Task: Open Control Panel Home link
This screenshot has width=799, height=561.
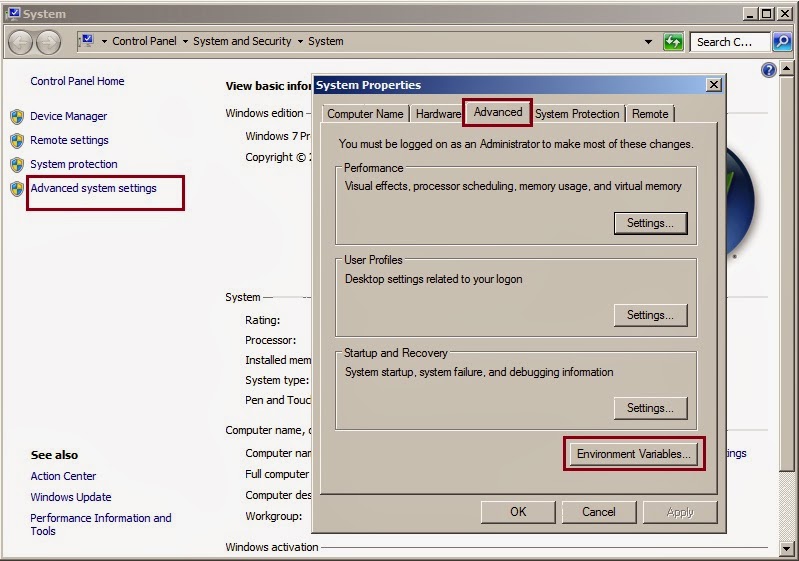Action: point(77,81)
